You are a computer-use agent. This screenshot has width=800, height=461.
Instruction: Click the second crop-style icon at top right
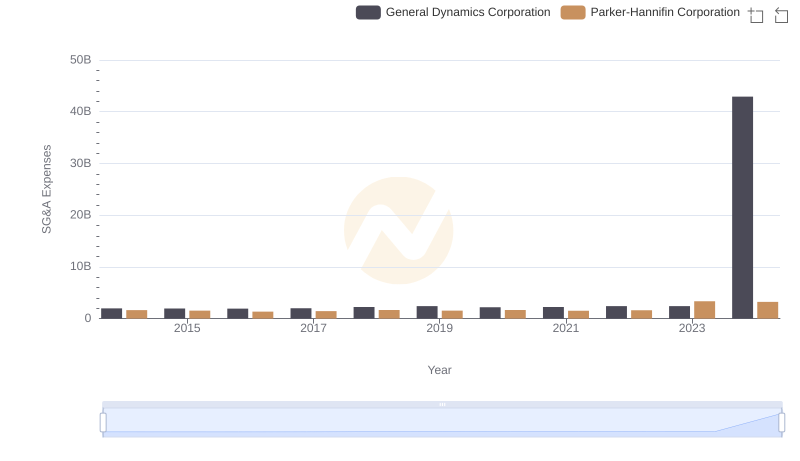click(x=781, y=15)
